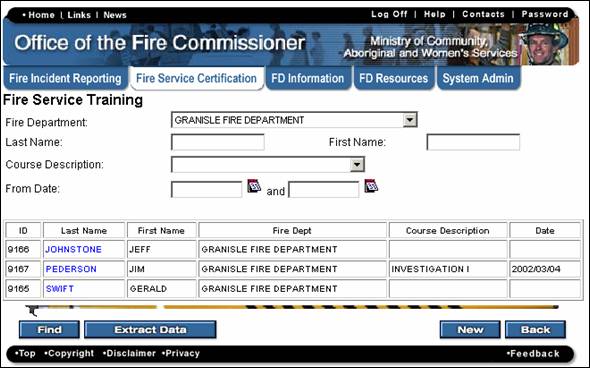
Task: Select the Fire Service Certification tab
Action: 196,78
